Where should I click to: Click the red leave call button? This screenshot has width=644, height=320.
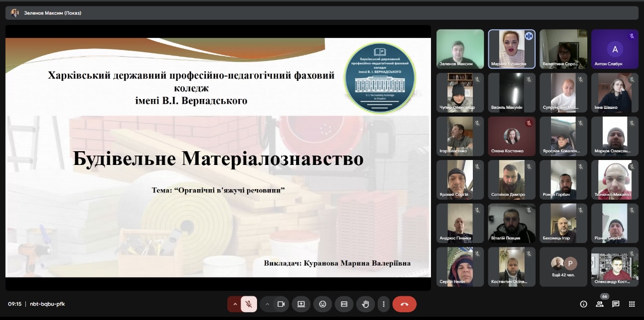pos(404,304)
